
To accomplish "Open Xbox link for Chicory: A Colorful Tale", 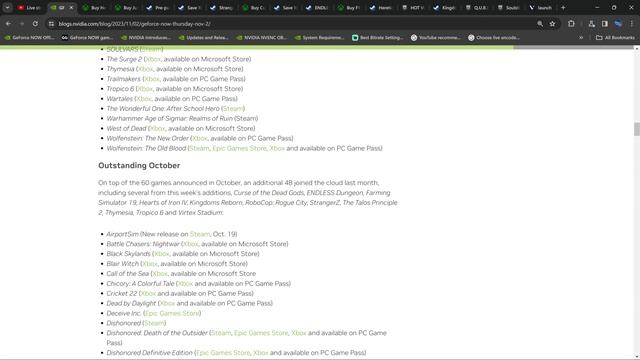I will coord(185,284).
